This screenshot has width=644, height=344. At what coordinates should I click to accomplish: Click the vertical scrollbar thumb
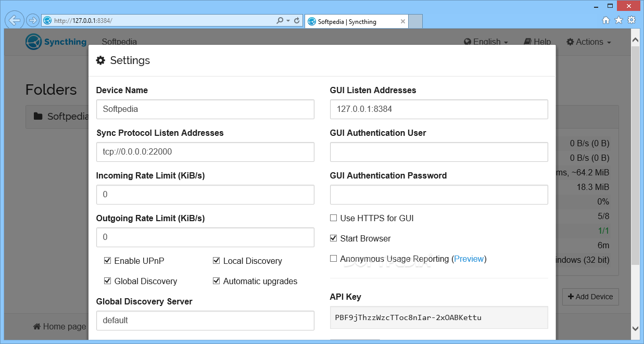click(635, 155)
